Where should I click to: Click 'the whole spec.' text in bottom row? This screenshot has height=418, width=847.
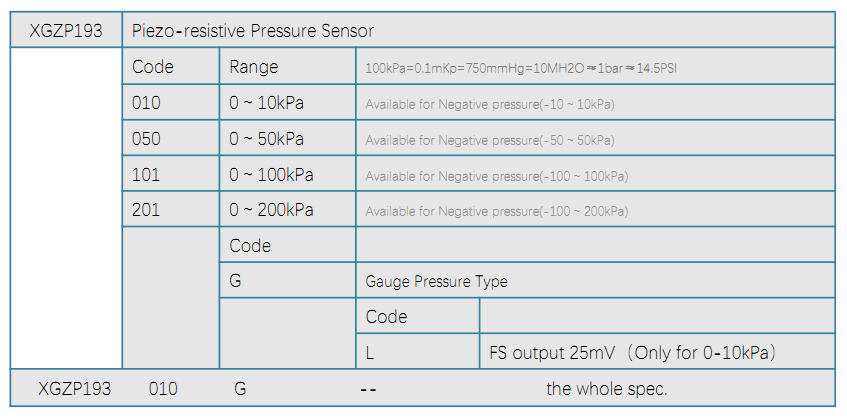pos(607,388)
